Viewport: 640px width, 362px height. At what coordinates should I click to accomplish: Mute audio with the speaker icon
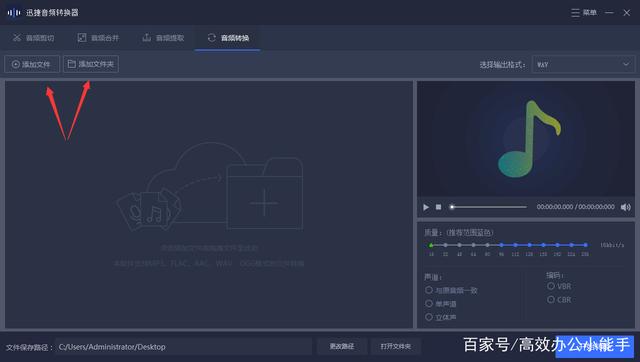click(x=626, y=207)
